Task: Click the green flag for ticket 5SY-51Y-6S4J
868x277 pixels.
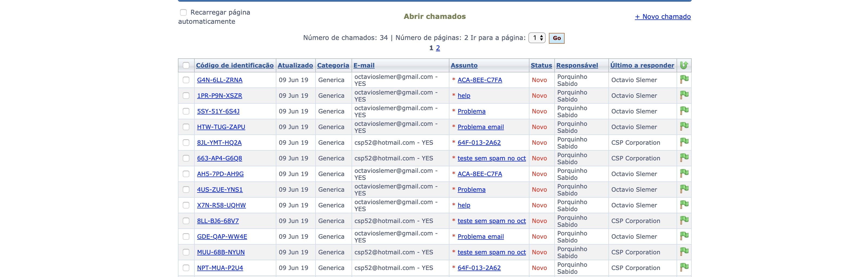Action: [684, 111]
